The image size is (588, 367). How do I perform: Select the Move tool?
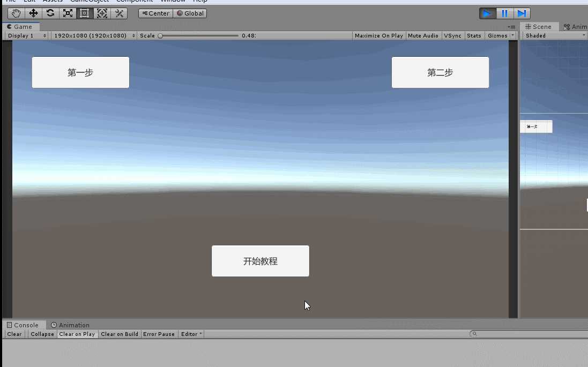tap(33, 13)
